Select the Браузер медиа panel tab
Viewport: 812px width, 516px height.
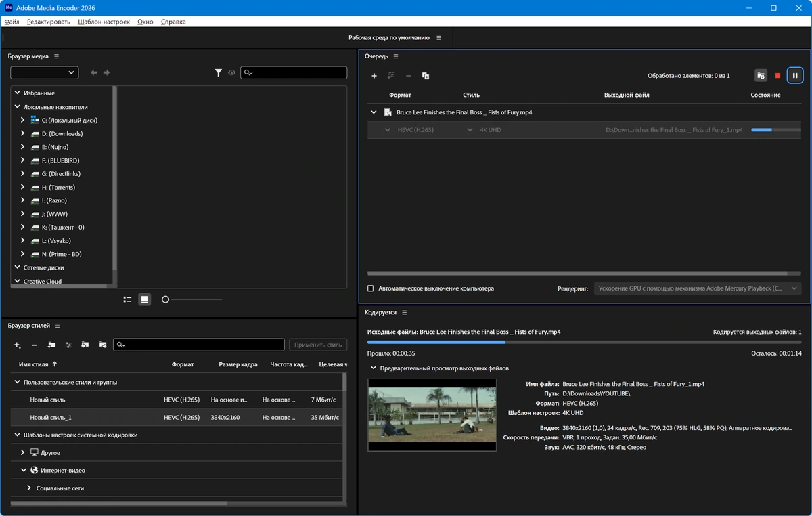click(28, 56)
